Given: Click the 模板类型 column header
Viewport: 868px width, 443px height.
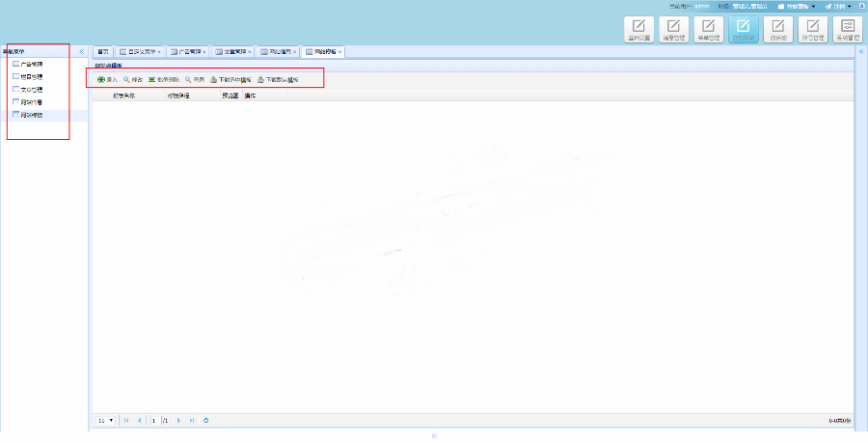Looking at the screenshot, I should pyautogui.click(x=192, y=96).
